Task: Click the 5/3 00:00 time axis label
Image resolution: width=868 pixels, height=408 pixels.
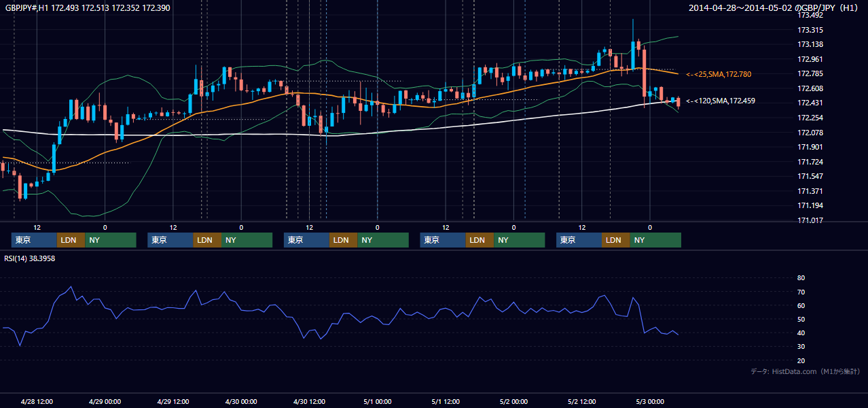Action: pos(649,402)
